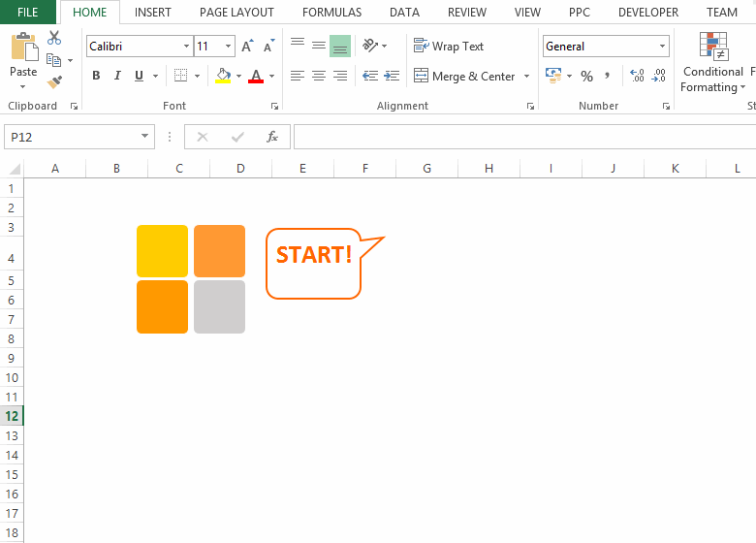Toggle bottom align (highlighted)
The width and height of the screenshot is (756, 543).
click(x=340, y=47)
